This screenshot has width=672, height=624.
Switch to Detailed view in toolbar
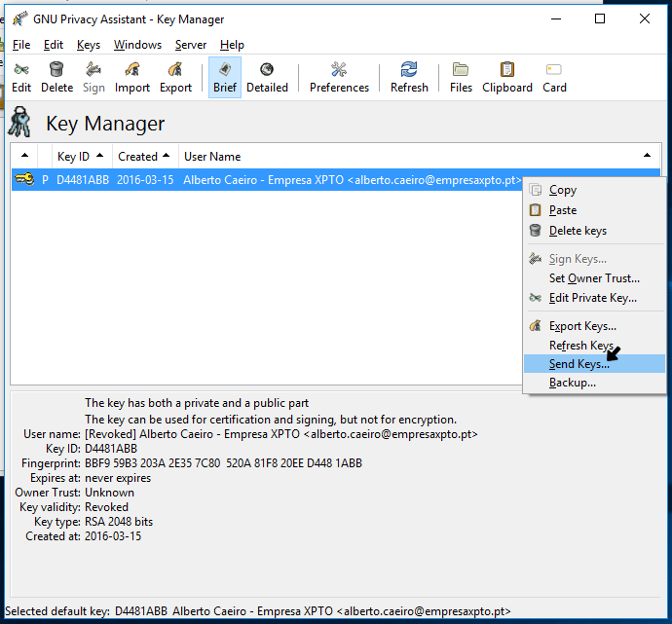click(x=267, y=78)
